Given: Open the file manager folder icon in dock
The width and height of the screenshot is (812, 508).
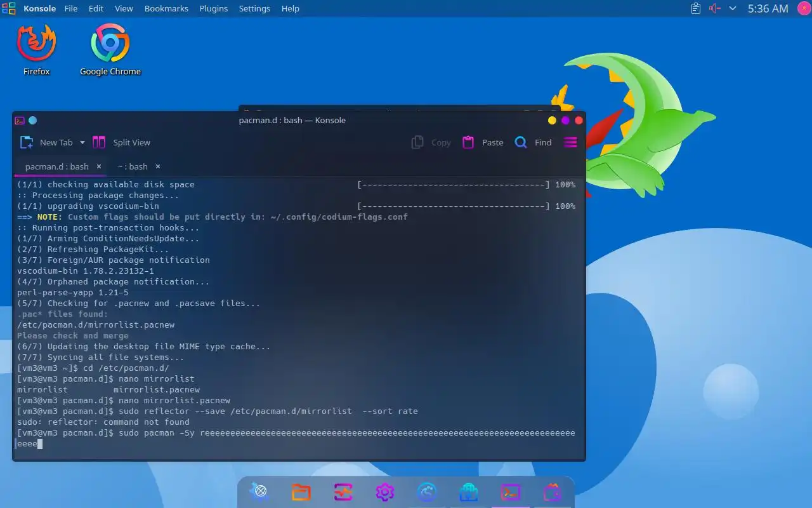Looking at the screenshot, I should pos(301,492).
